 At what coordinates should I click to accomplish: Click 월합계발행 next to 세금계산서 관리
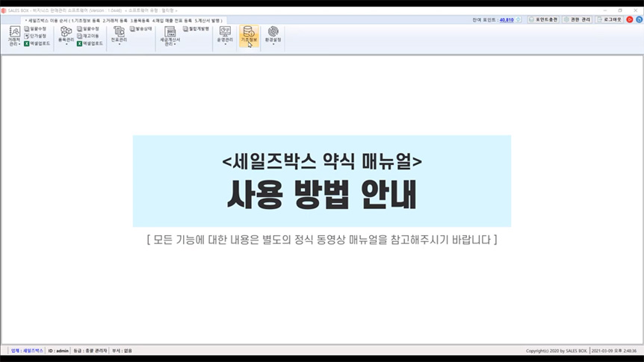196,28
